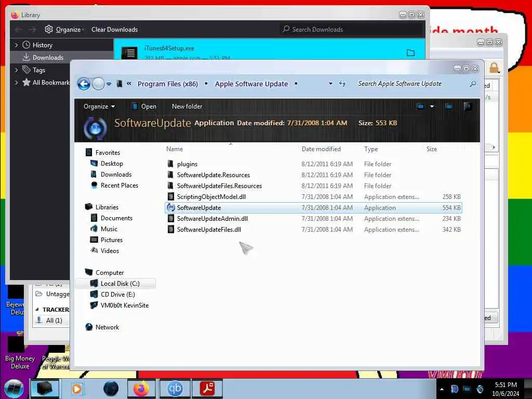
Task: Show hidden tray icons arrow
Action: pyautogui.click(x=442, y=389)
